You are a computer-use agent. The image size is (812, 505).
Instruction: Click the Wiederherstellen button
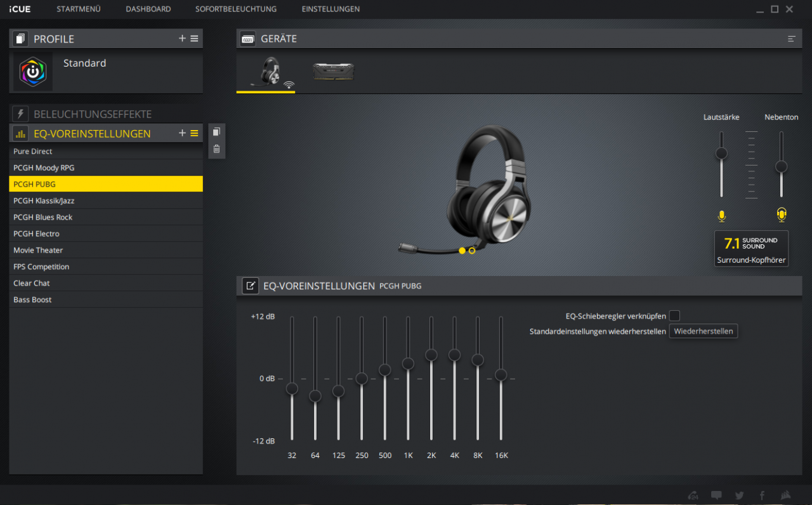704,331
